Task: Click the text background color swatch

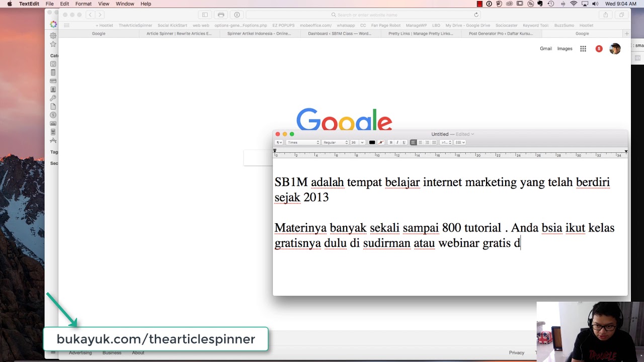Action: click(381, 142)
